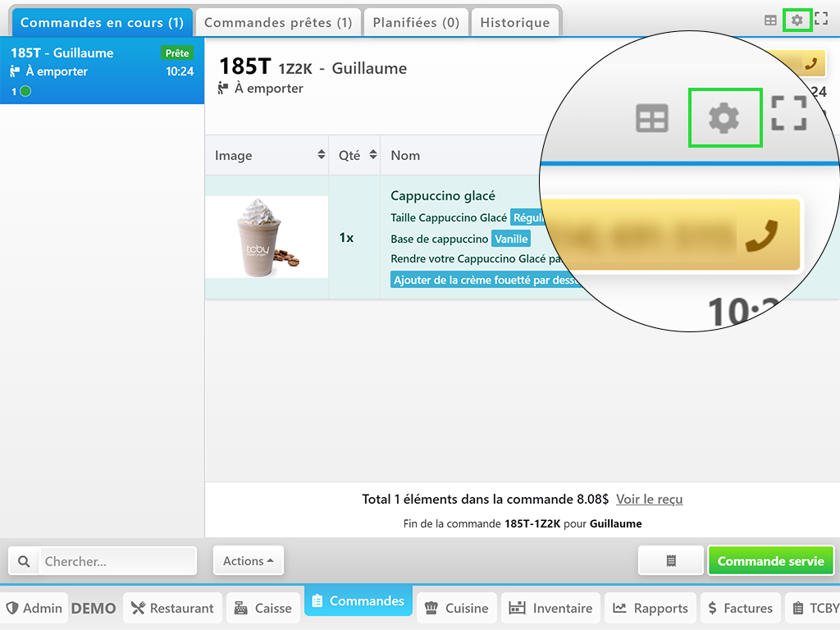Open the Historique tab
Image resolution: width=840 pixels, height=630 pixels.
pyautogui.click(x=514, y=23)
